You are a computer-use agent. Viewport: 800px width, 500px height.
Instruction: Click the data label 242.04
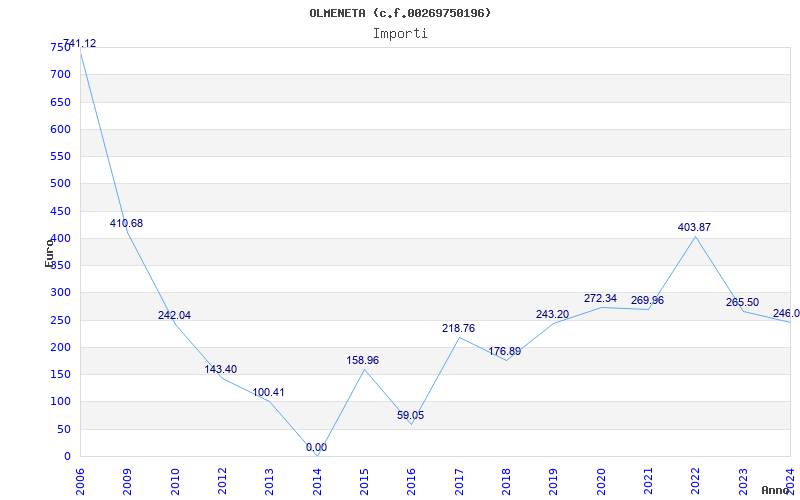pyautogui.click(x=174, y=315)
